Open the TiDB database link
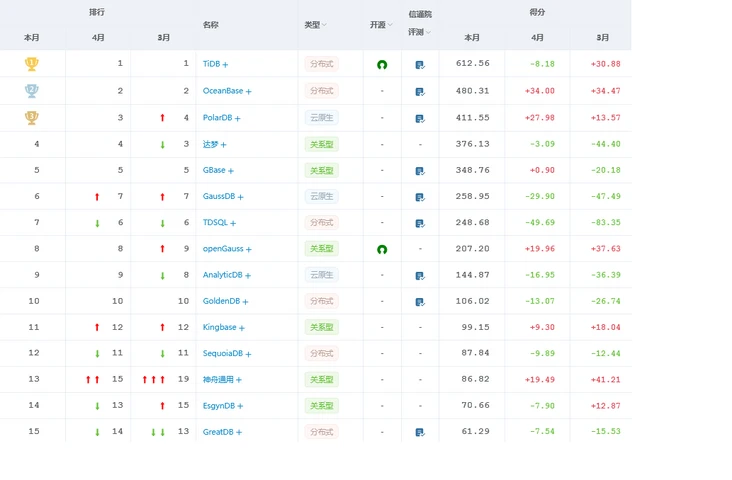The image size is (732, 480). coord(211,64)
